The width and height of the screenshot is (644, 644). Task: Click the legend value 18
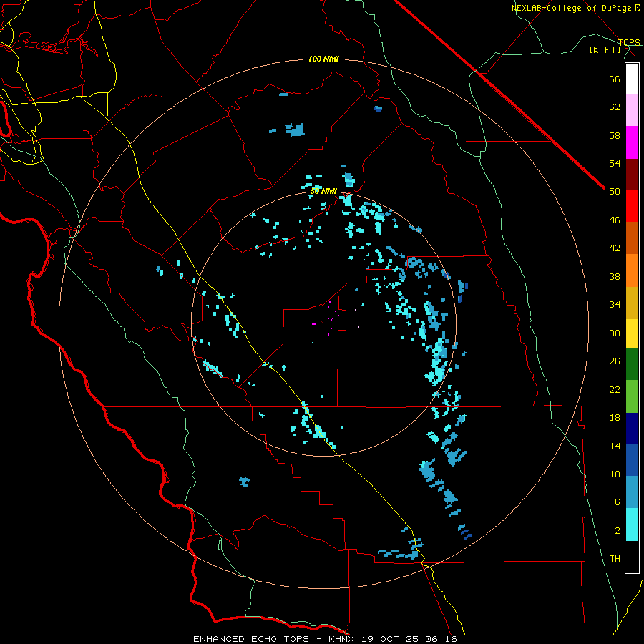[615, 418]
